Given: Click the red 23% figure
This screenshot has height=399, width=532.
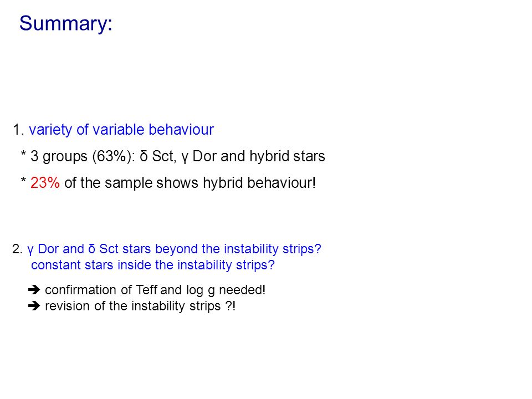Looking at the screenshot, I should tap(45, 183).
